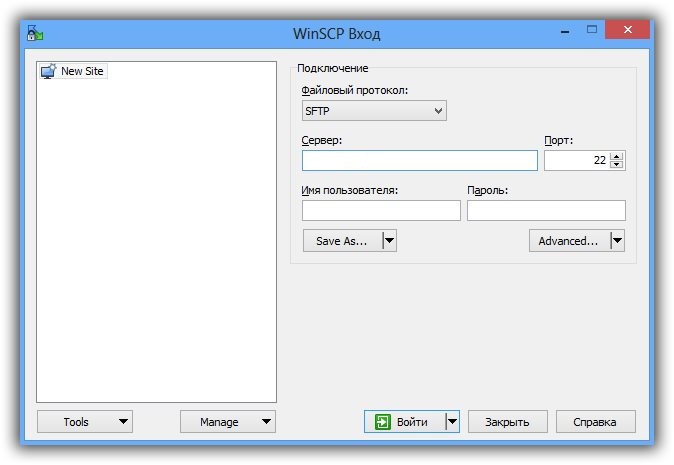Click into the Сервер host field
Screen dimensions: 674x465
(420, 160)
